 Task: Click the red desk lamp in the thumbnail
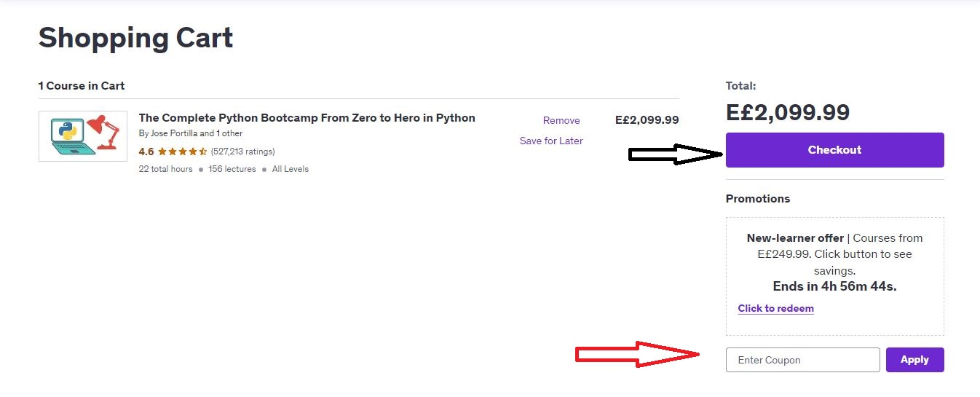tap(103, 132)
